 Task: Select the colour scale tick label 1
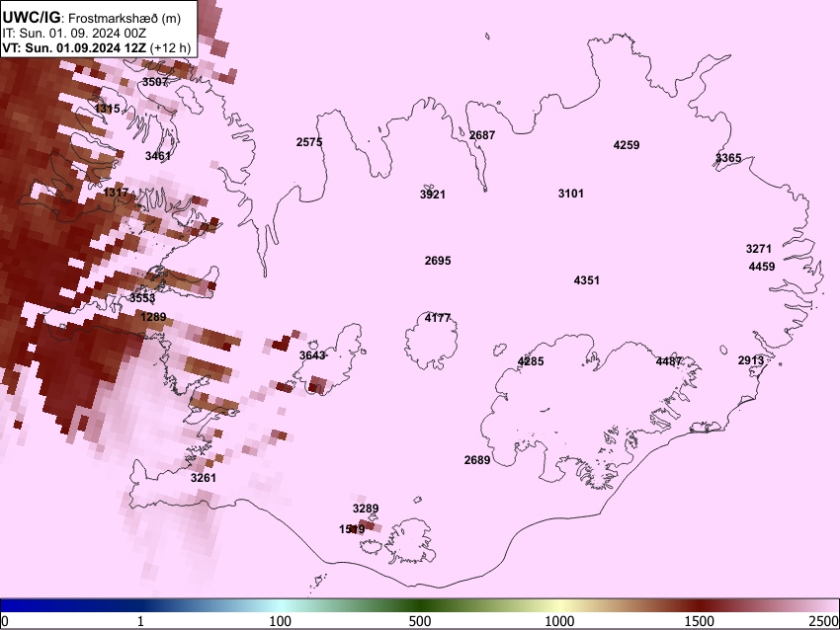(140, 621)
